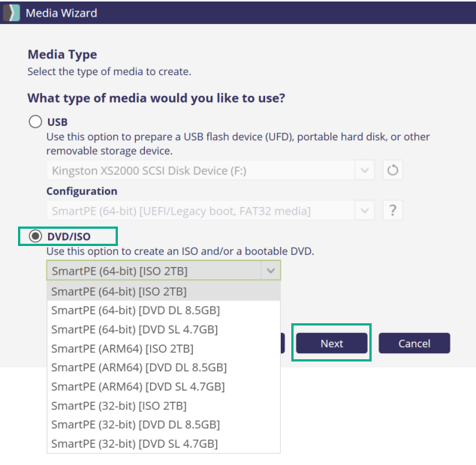Choose SmartPE (64-bit) [ISO 2TB] list option
This screenshot has width=476, height=465.
pyautogui.click(x=119, y=291)
